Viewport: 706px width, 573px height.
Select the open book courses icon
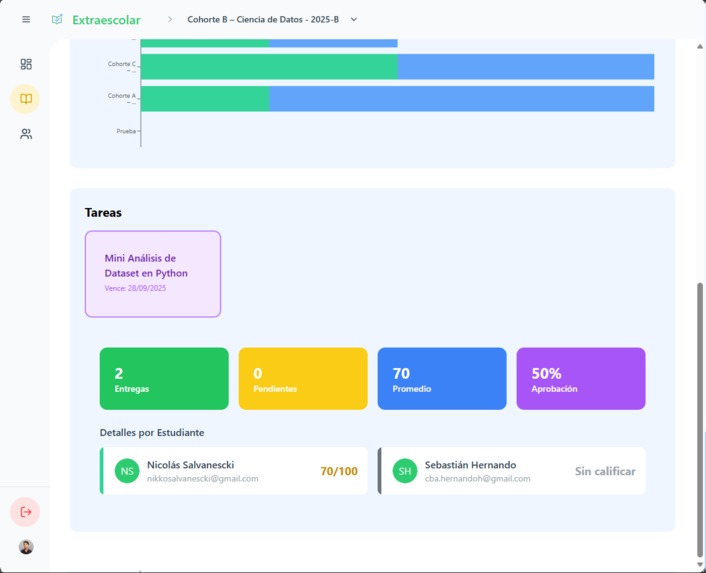26,99
